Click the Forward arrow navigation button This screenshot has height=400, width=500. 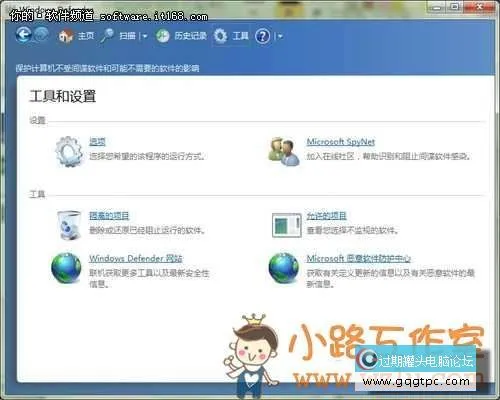pyautogui.click(x=41, y=35)
